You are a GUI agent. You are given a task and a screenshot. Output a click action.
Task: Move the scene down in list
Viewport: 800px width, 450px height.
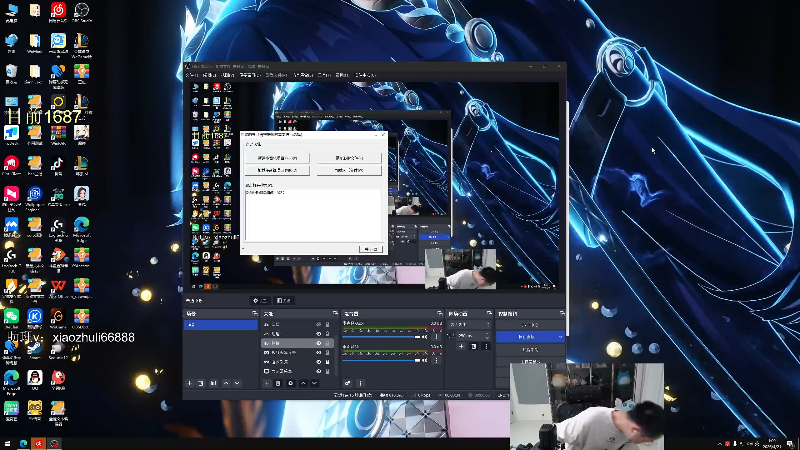[237, 383]
